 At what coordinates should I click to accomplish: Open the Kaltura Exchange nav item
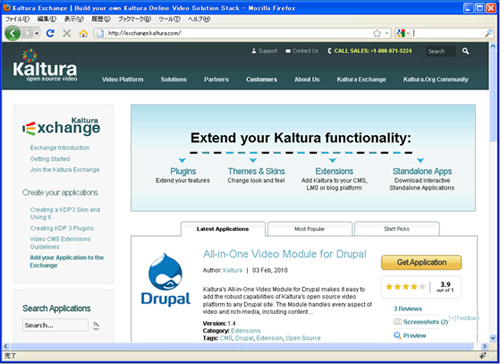[x=361, y=79]
